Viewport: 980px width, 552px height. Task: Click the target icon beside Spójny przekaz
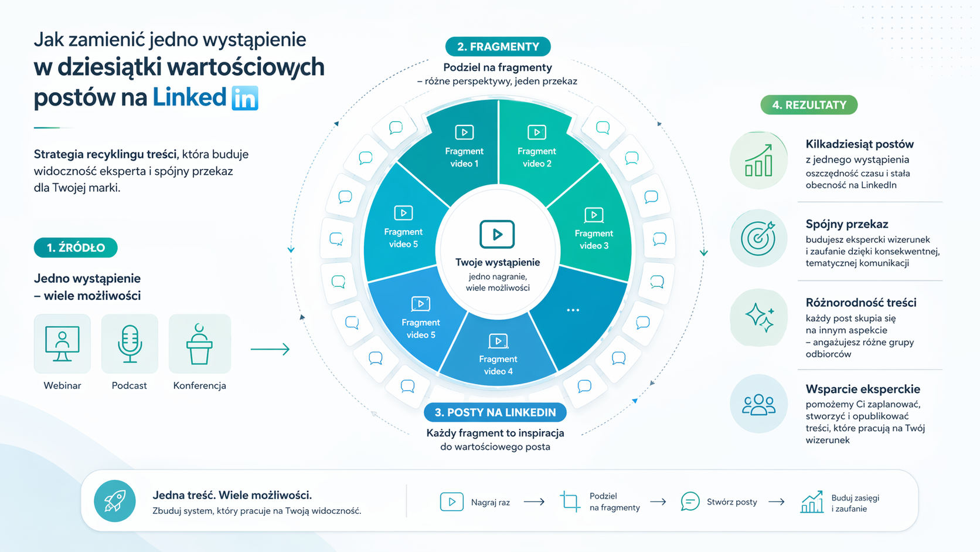[x=758, y=238]
